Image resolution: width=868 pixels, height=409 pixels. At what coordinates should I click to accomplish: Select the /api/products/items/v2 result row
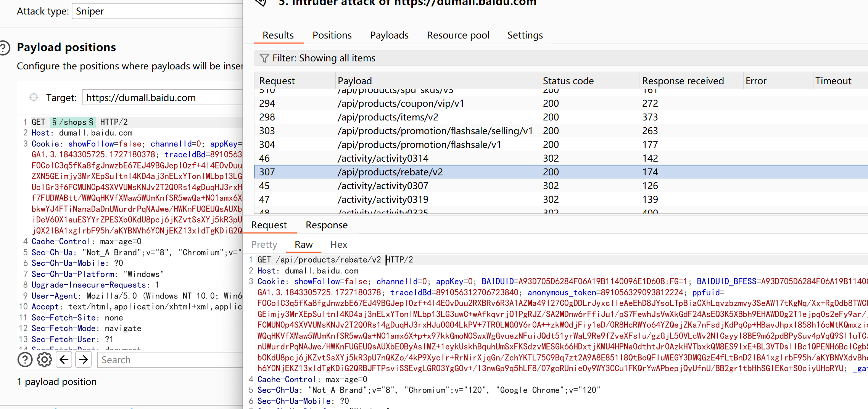[388, 117]
